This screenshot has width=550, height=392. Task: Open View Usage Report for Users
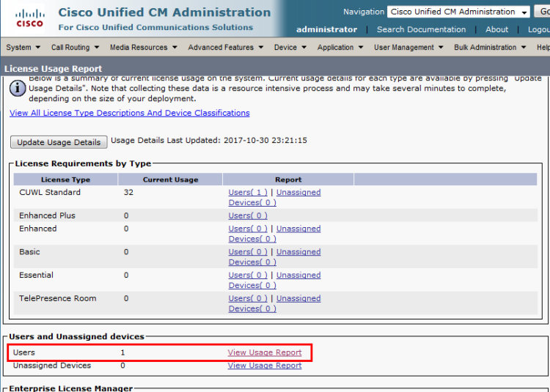[x=265, y=352]
